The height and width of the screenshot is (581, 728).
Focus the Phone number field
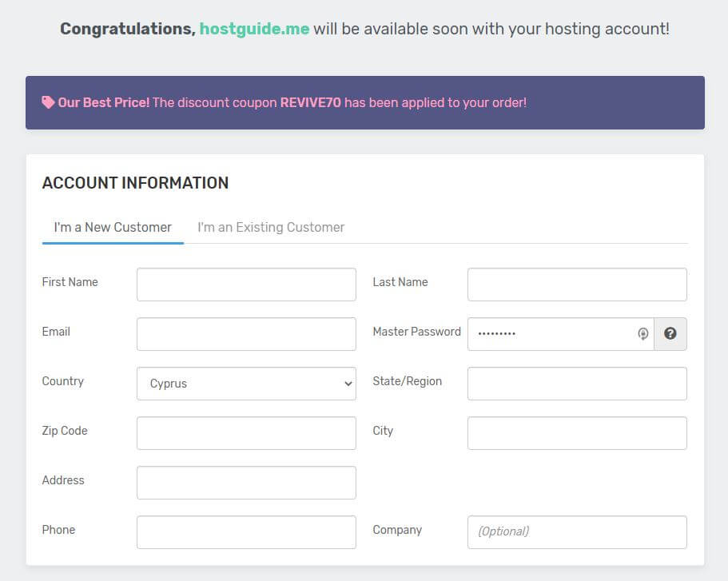point(246,532)
